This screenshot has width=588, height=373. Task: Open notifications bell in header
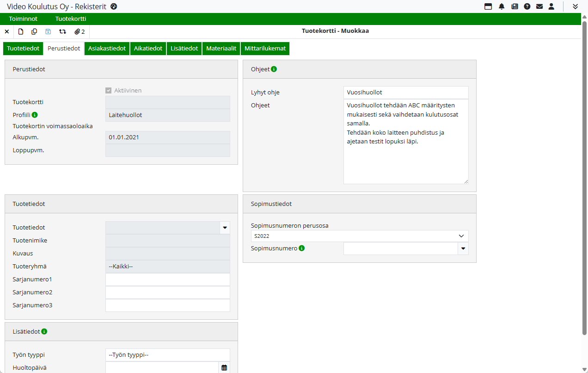pyautogui.click(x=502, y=6)
